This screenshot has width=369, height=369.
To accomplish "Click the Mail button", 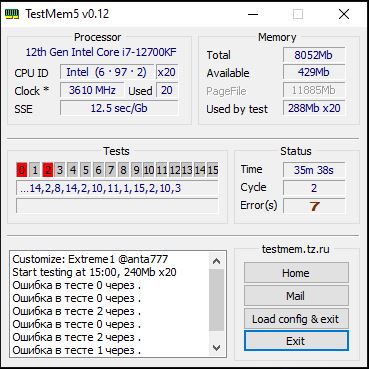I will pyautogui.click(x=296, y=296).
